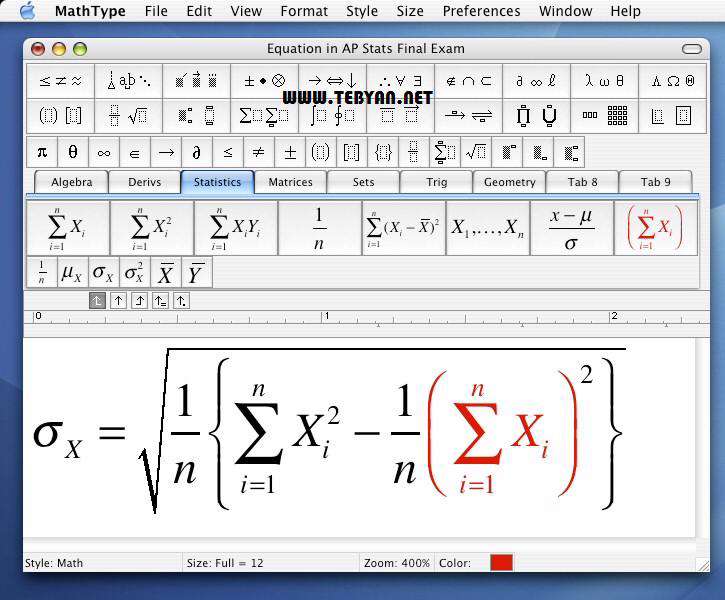Open the logical symbols palette (∴ ∀ ∃)
Viewport: 725px width, 600px height.
400,81
